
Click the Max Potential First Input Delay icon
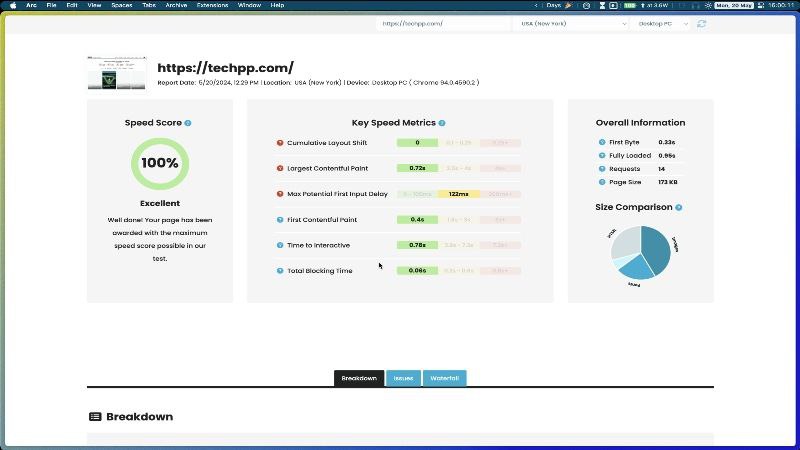(x=280, y=194)
